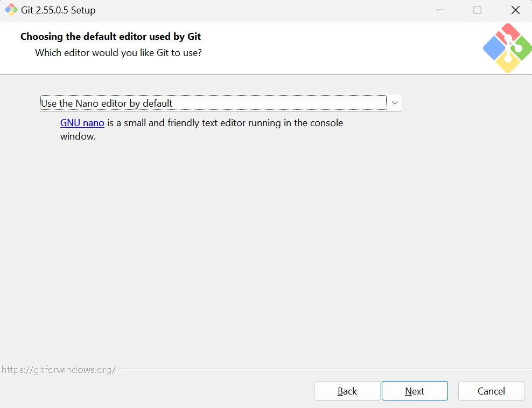Click the 'Choosing the default editor used by Git' heading
Viewport: 532px width, 408px height.
[110, 36]
